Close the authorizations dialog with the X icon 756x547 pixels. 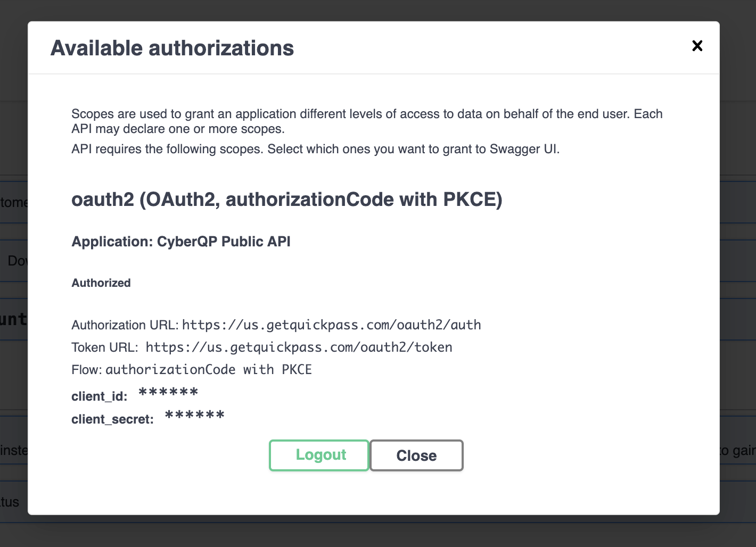(x=697, y=46)
